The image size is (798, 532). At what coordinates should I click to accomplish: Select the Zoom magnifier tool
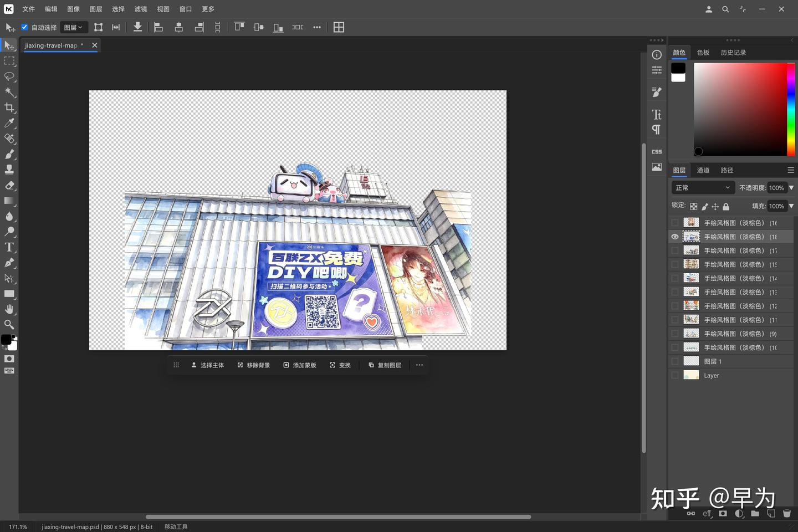[9, 325]
